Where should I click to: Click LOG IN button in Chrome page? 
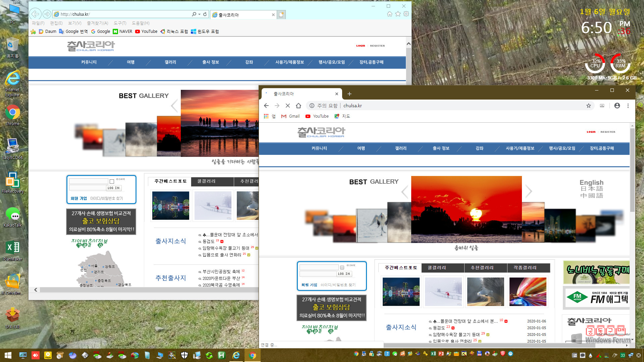tap(344, 274)
